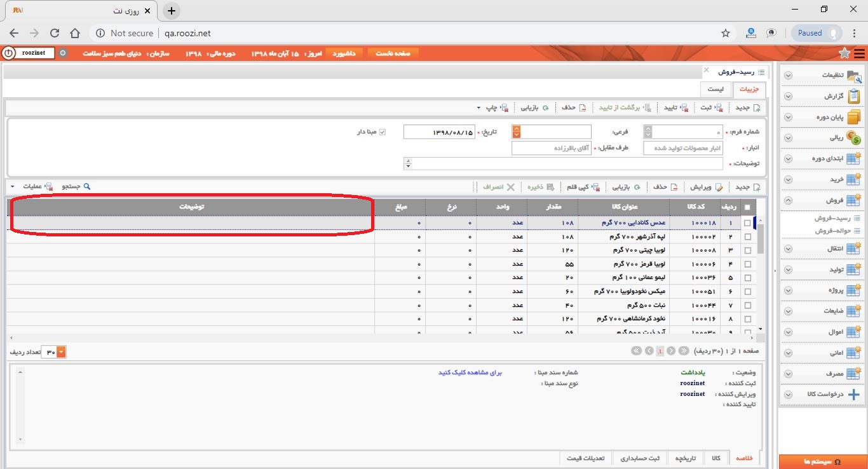Screen dimensions: 868x469
Task: Check the row 3 checkbox for لوبیا چیتی
Action: point(747,250)
